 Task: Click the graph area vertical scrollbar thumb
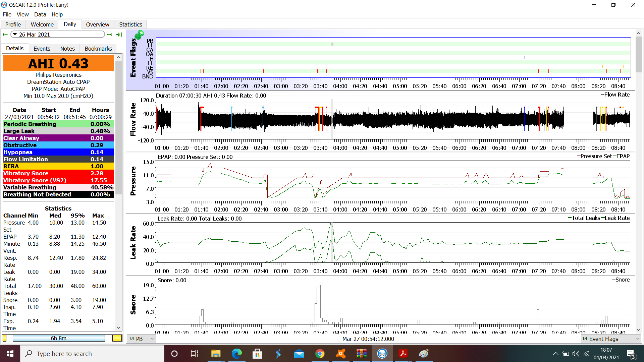click(x=638, y=54)
